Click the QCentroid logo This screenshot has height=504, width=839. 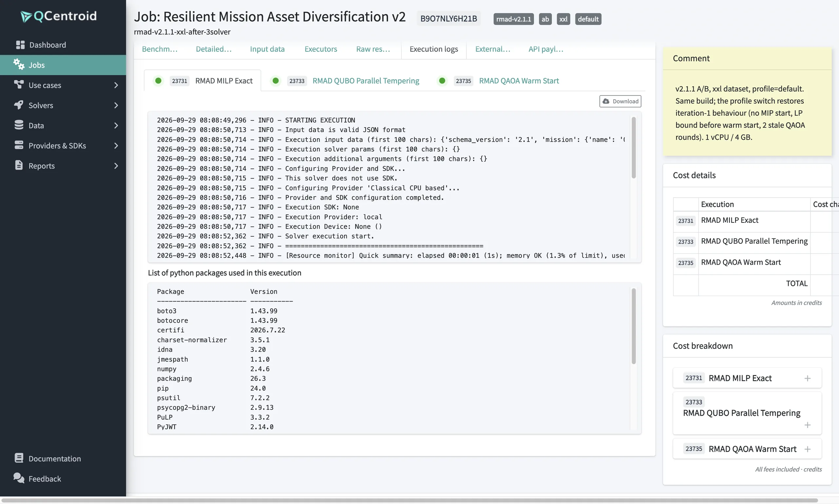click(x=58, y=16)
